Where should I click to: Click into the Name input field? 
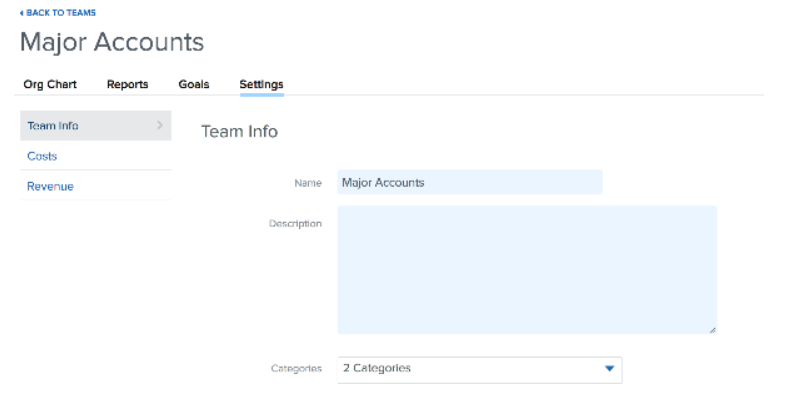[x=470, y=182]
